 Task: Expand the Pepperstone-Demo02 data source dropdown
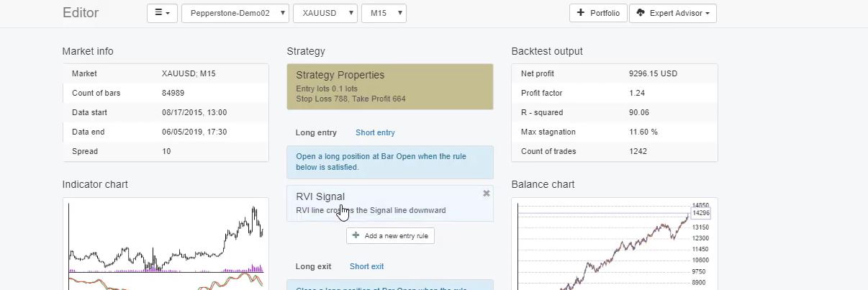coord(235,13)
